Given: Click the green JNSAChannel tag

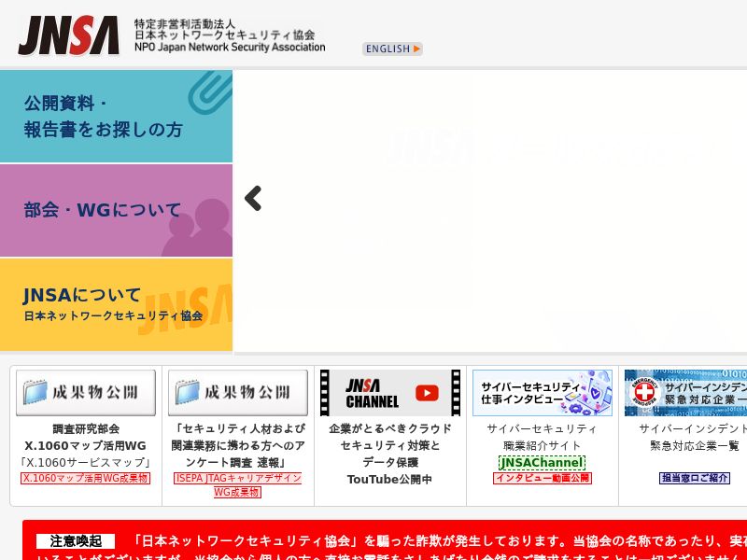Looking at the screenshot, I should [x=542, y=462].
